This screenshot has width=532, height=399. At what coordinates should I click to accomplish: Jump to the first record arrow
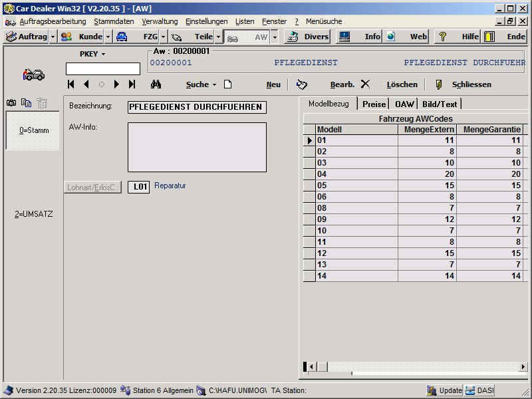pos(71,84)
